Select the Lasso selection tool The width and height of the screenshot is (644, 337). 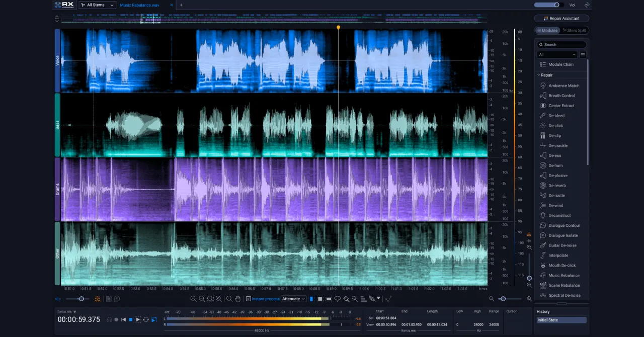click(338, 299)
